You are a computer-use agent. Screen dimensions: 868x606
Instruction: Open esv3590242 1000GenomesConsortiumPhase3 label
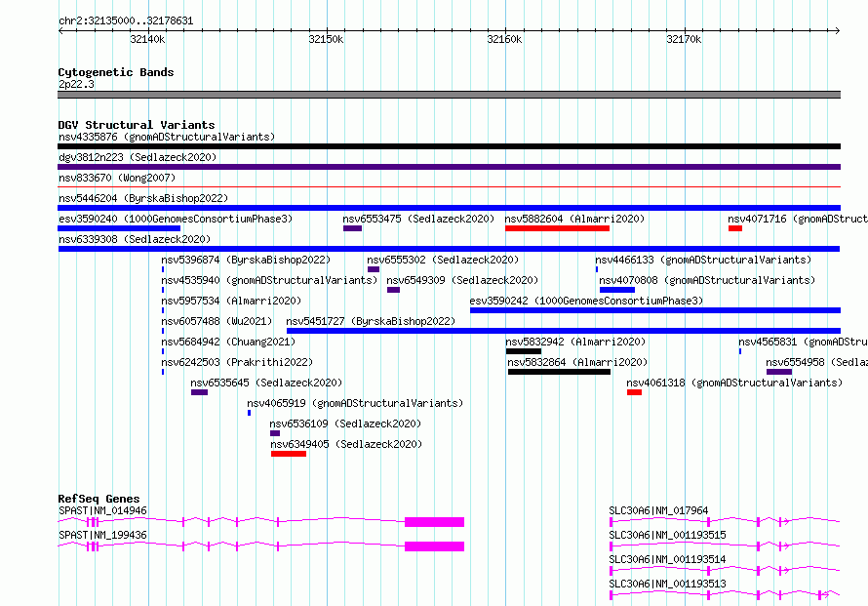[x=586, y=301]
